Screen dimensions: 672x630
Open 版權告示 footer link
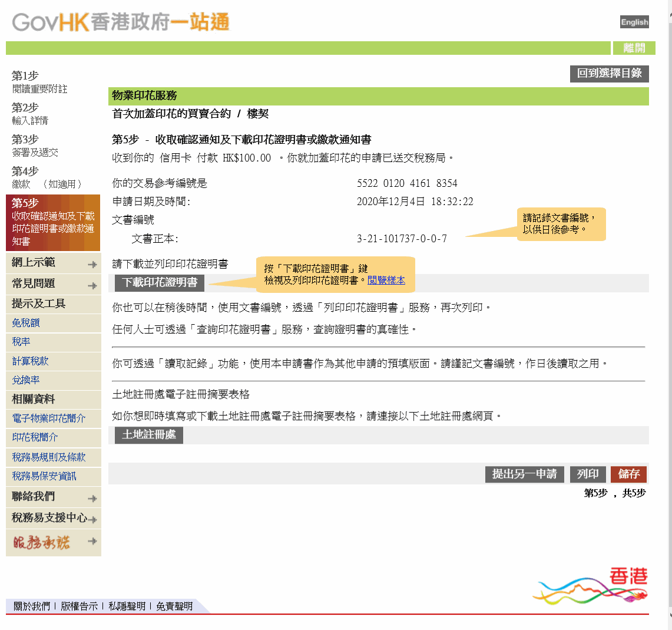point(80,606)
